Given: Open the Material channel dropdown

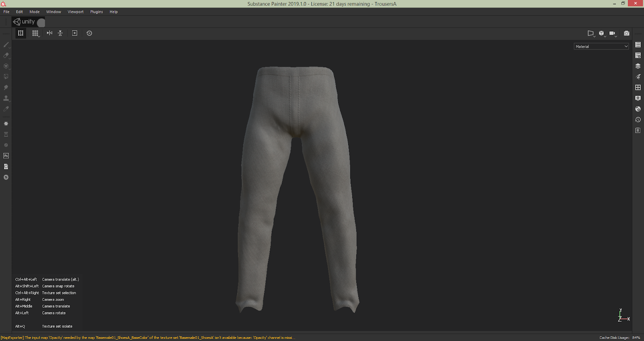Looking at the screenshot, I should point(601,46).
